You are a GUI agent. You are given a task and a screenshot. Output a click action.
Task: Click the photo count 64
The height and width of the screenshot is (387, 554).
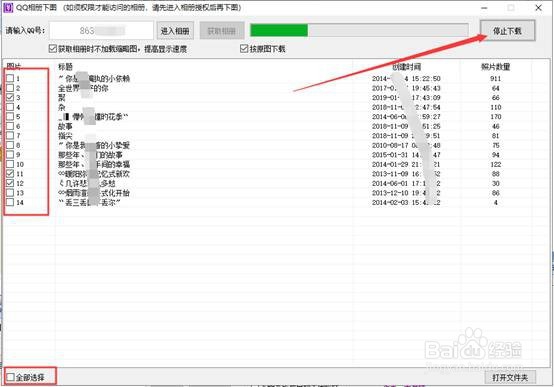(x=495, y=88)
